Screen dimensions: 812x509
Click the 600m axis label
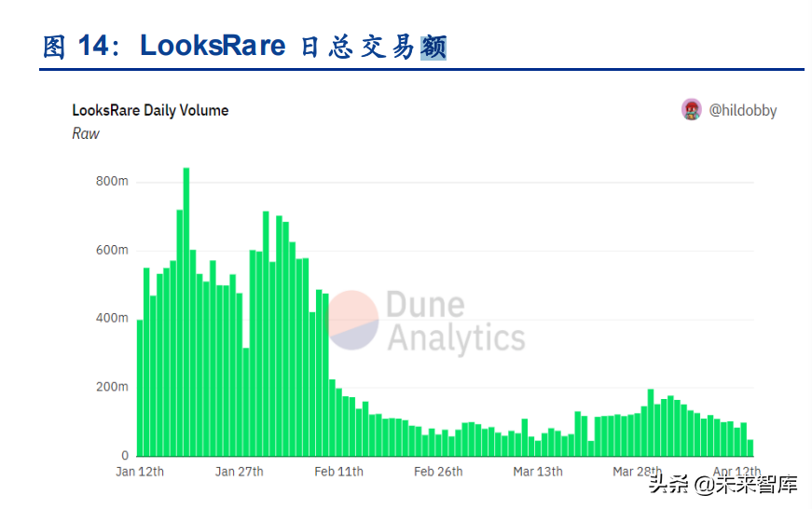112,250
